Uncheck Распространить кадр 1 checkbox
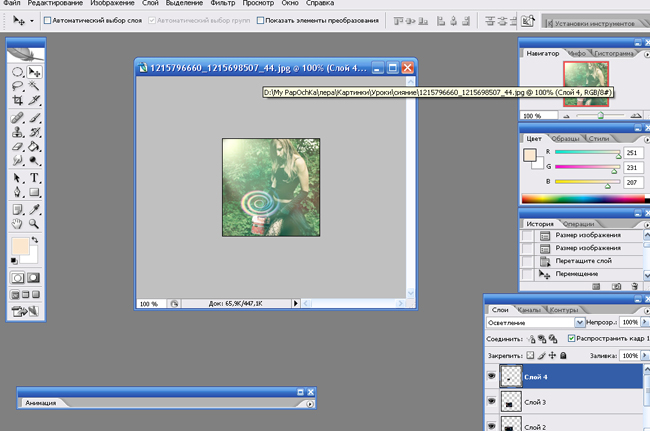The image size is (650, 431). (571, 338)
